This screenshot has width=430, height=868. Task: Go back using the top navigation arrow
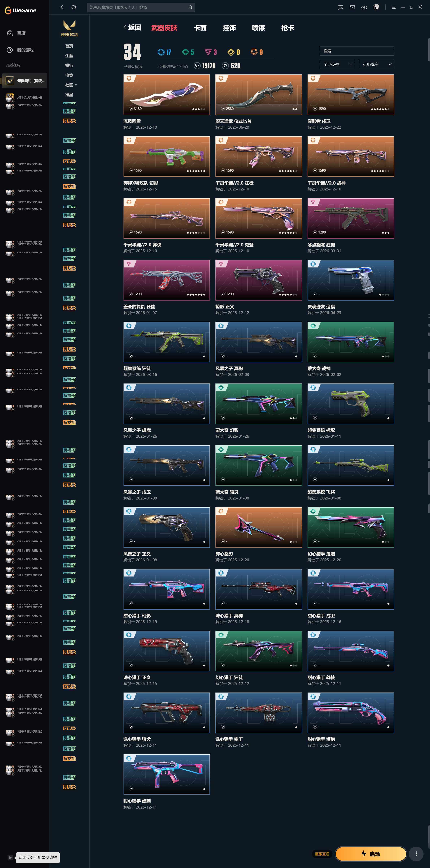62,7
